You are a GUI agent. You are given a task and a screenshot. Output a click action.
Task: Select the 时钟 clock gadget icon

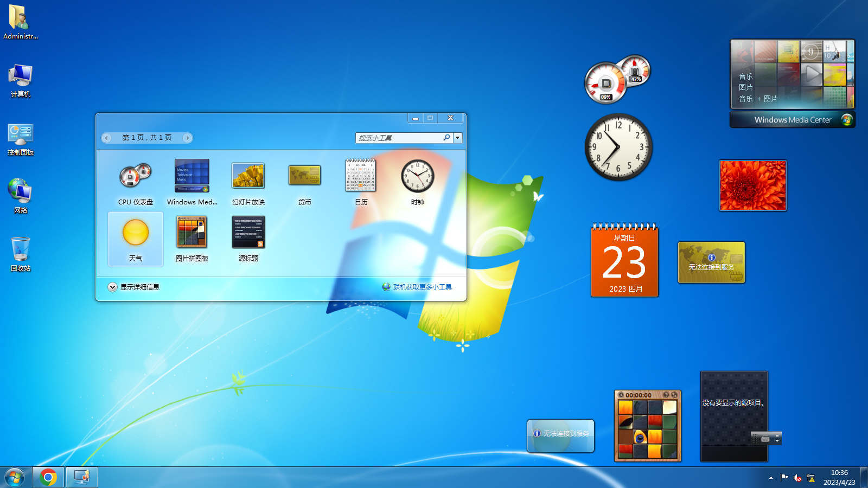[x=418, y=176]
